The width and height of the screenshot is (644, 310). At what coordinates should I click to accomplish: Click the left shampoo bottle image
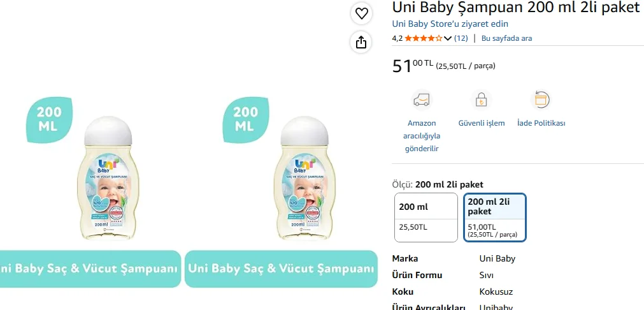tap(108, 178)
